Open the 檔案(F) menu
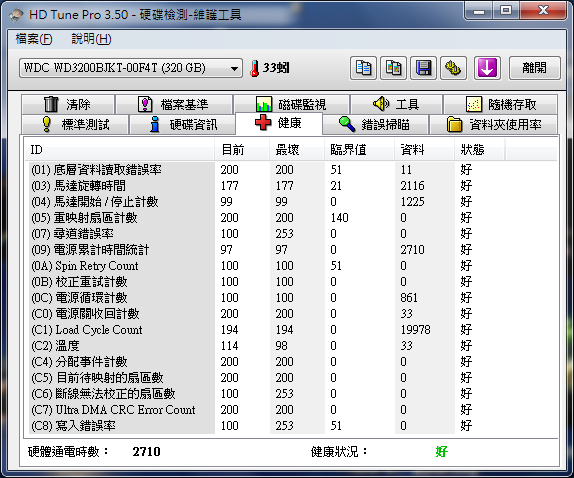 34,39
